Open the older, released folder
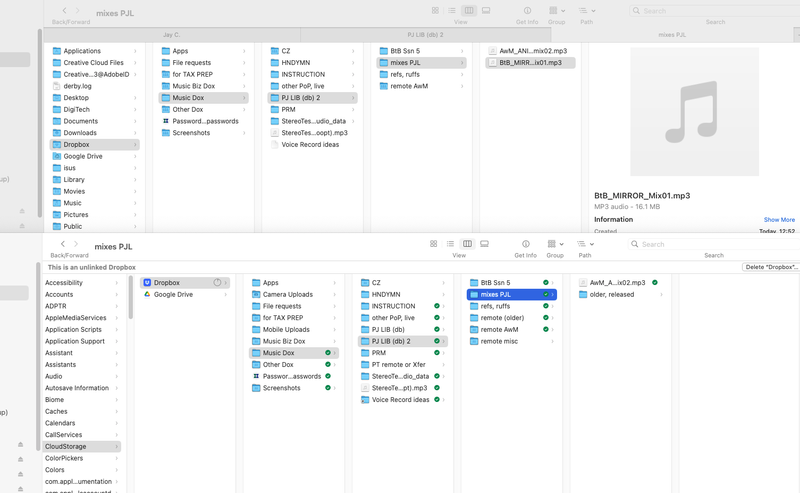The width and height of the screenshot is (800, 493). (611, 295)
